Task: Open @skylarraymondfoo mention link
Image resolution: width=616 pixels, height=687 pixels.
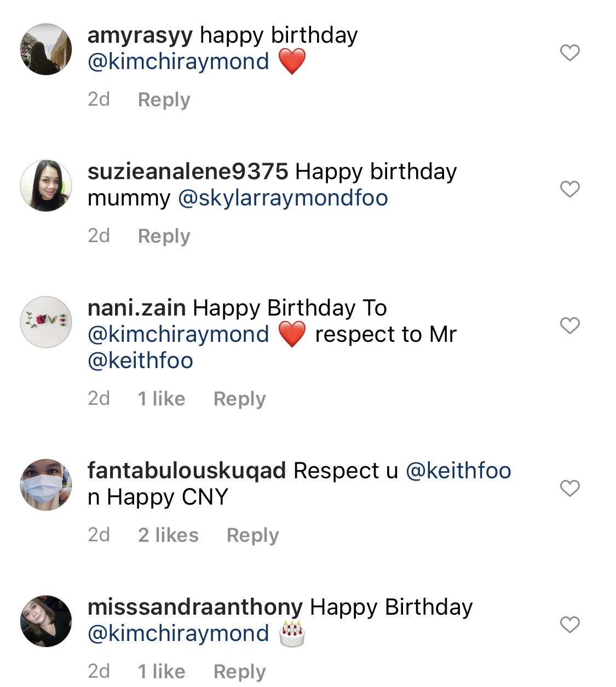Action: [x=283, y=198]
